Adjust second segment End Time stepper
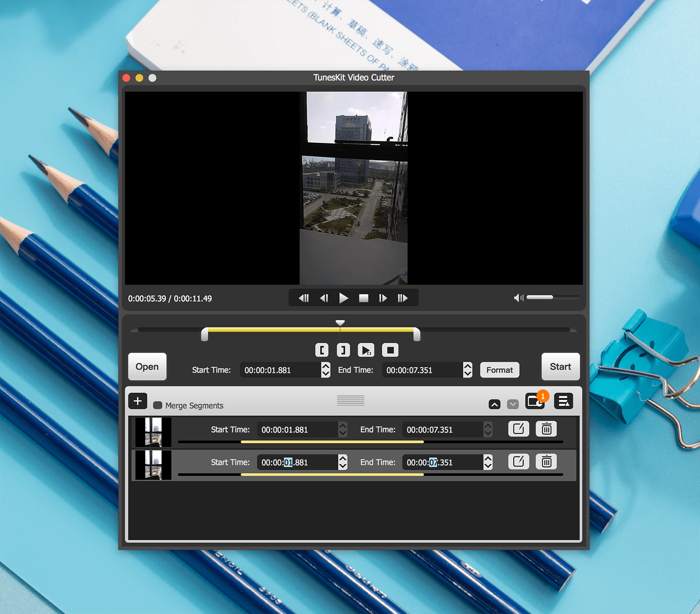The image size is (700, 614). [488, 462]
